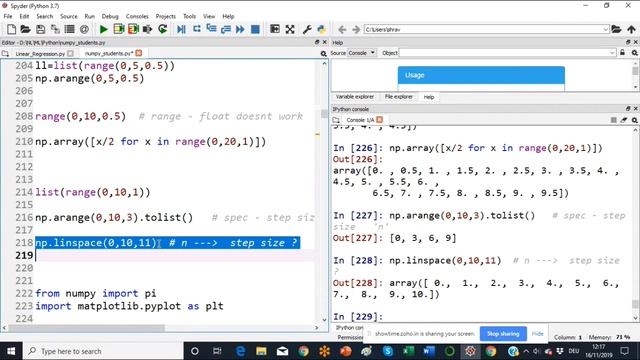The width and height of the screenshot is (640, 360).
Task: Run selection or current line
Action: pyautogui.click(x=147, y=29)
